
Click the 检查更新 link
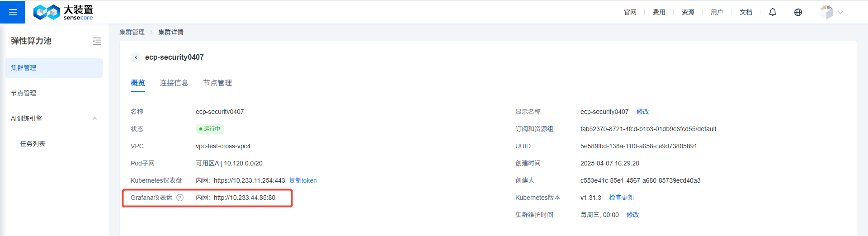pos(622,198)
